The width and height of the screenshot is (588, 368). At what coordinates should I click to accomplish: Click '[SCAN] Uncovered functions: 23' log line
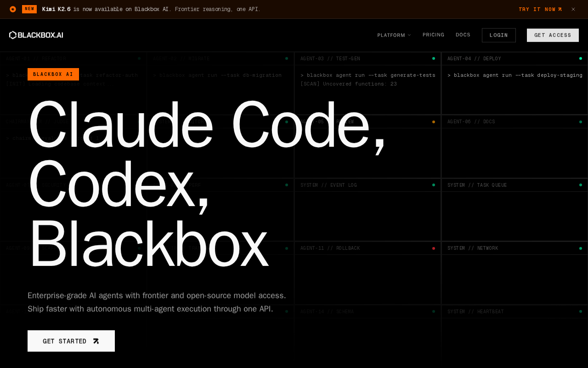pos(349,84)
